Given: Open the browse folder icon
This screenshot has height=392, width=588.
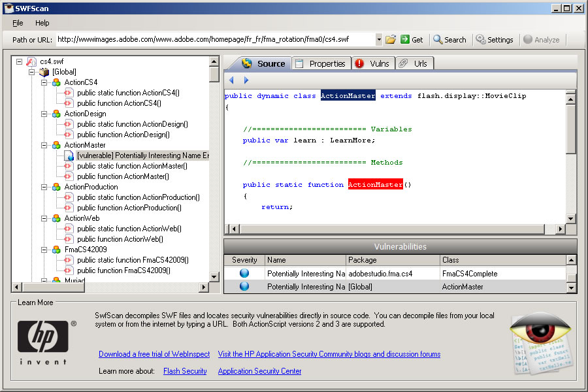Looking at the screenshot, I should coord(391,39).
